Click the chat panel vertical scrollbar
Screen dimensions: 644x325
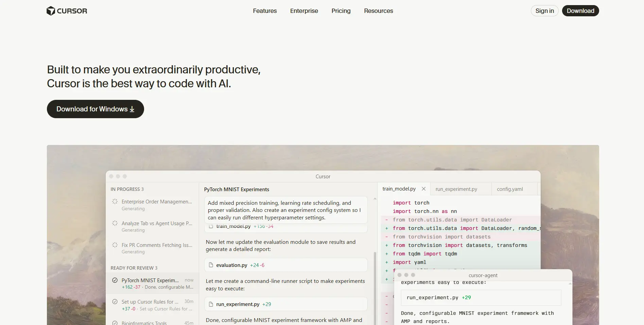coord(375,285)
